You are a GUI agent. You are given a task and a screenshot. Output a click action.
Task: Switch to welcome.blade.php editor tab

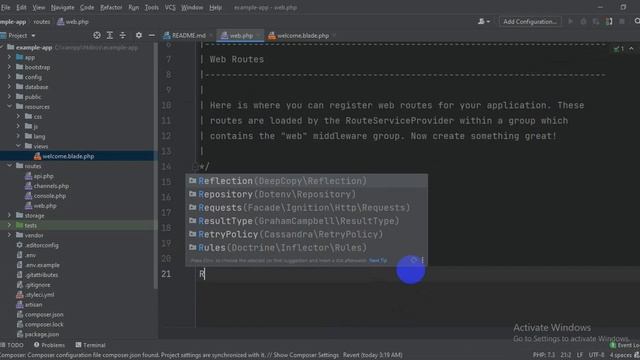point(302,36)
